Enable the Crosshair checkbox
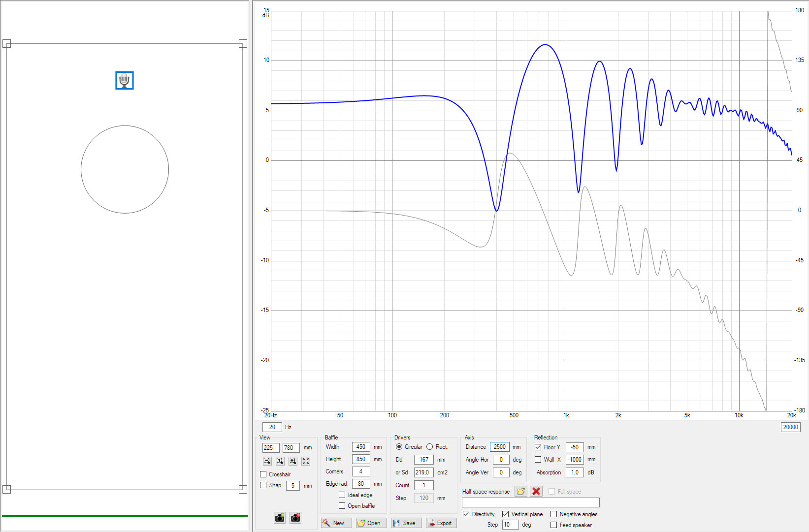809x532 pixels. pyautogui.click(x=263, y=474)
